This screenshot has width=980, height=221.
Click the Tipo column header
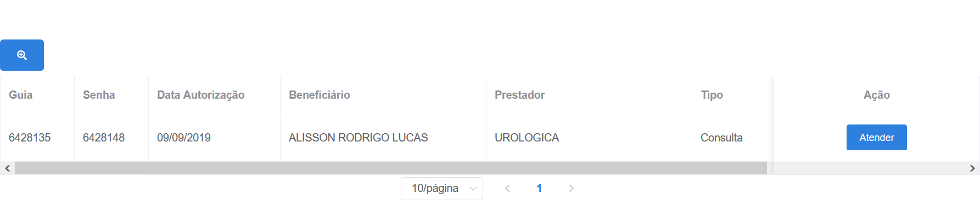[x=712, y=95]
